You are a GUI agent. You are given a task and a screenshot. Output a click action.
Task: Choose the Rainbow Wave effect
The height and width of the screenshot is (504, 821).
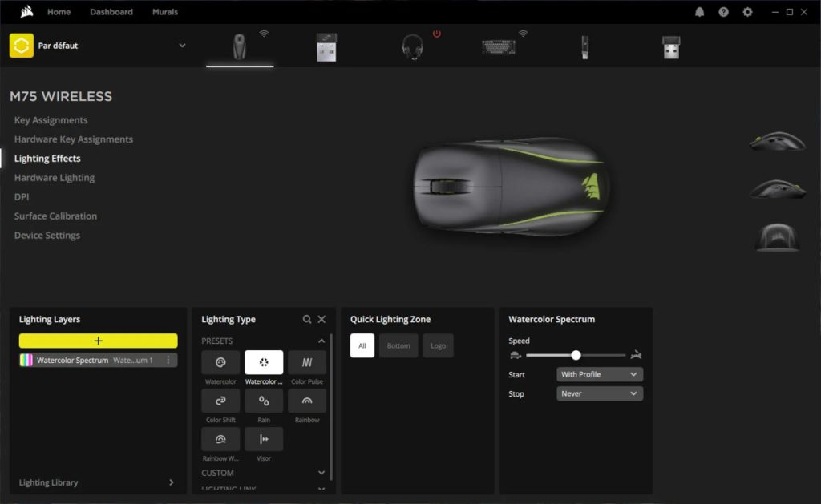[x=220, y=438]
